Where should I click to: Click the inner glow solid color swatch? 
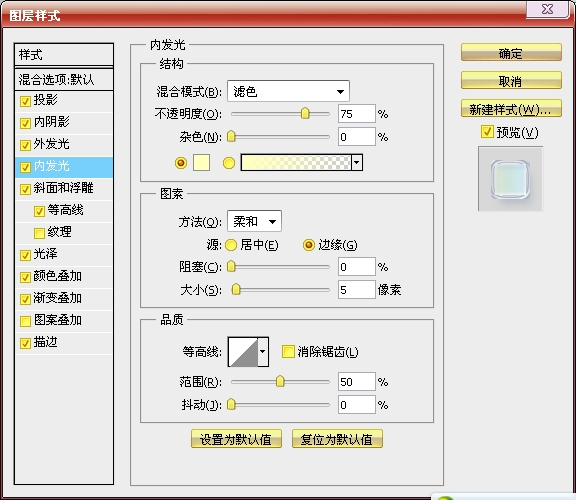pyautogui.click(x=201, y=163)
